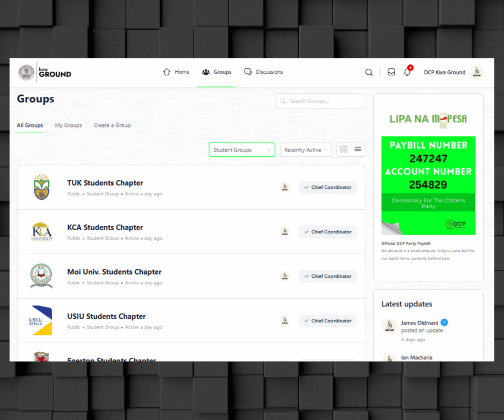The height and width of the screenshot is (420, 504).
Task: Switch to list view layout
Action: (358, 150)
